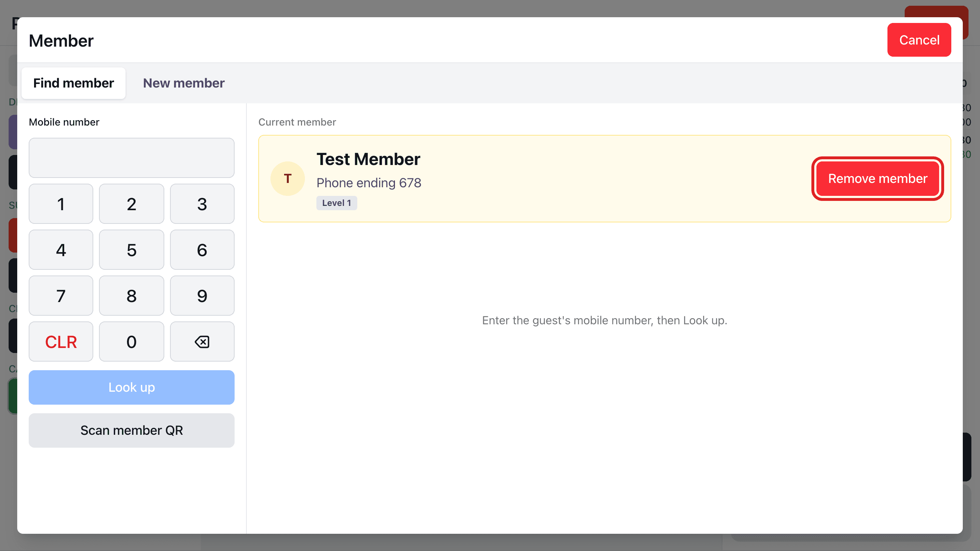Image resolution: width=980 pixels, height=551 pixels.
Task: Tap the backspace icon on keypad
Action: 202,342
